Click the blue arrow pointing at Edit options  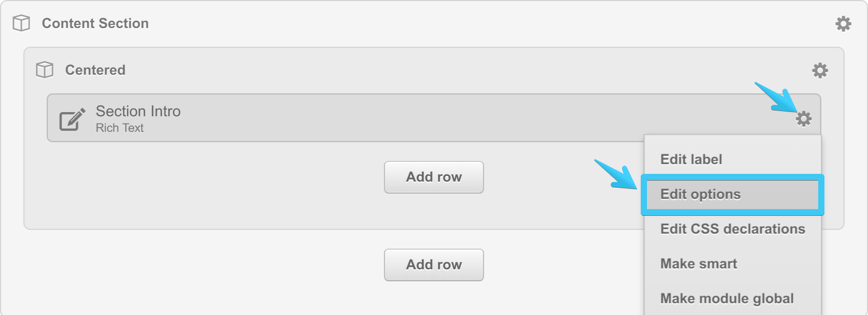click(617, 175)
